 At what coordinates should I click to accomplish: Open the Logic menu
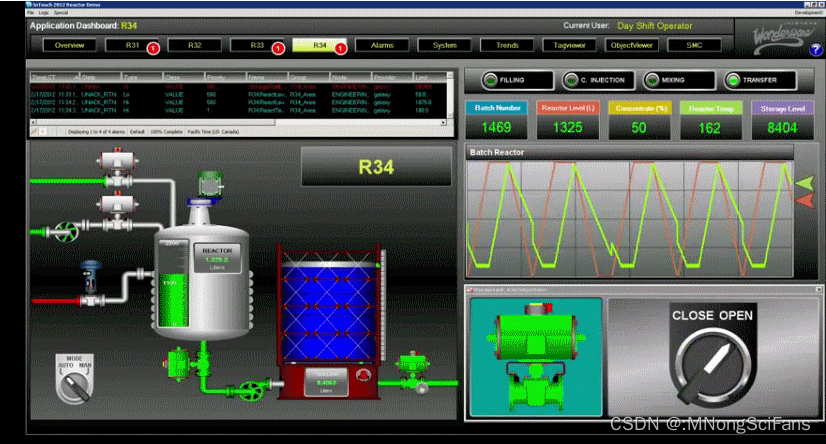tap(44, 13)
